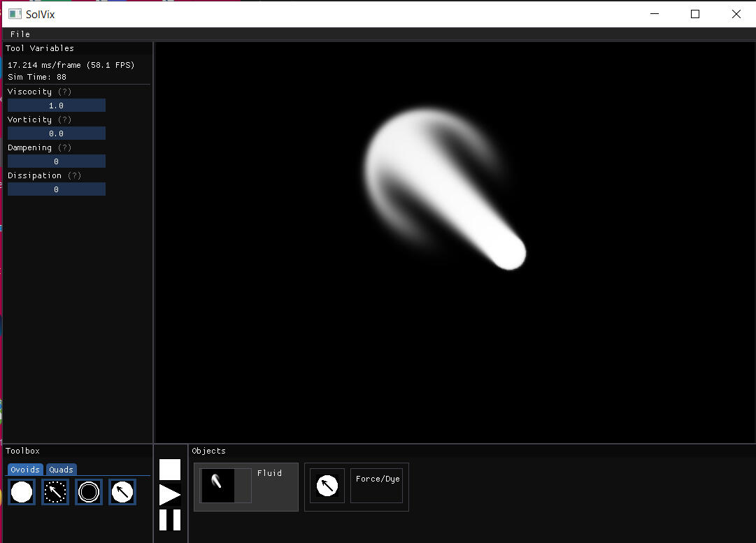Click the help marker next to Viscocity
Screen dimensions: 756x543
tap(65, 92)
